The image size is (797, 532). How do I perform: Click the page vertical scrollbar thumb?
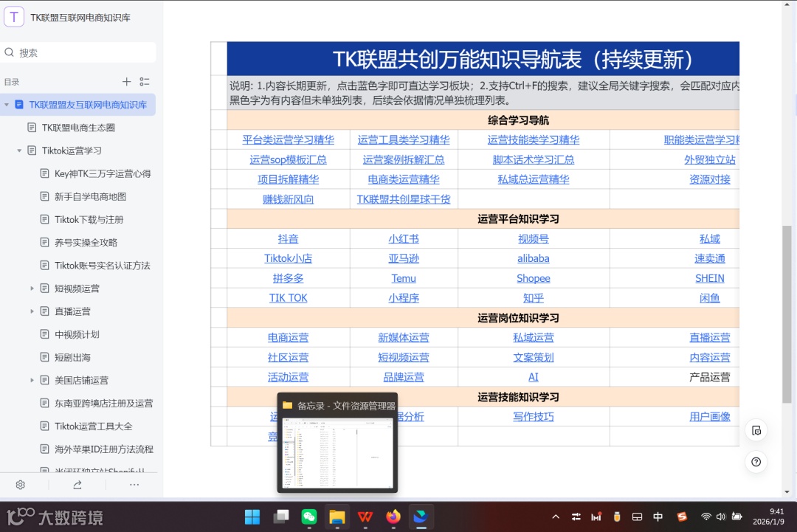click(x=787, y=314)
